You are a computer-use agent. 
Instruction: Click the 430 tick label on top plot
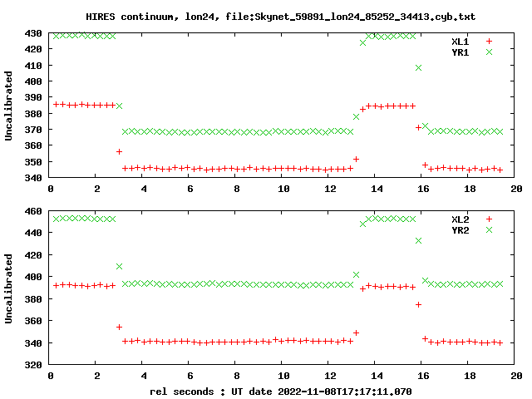point(33,33)
